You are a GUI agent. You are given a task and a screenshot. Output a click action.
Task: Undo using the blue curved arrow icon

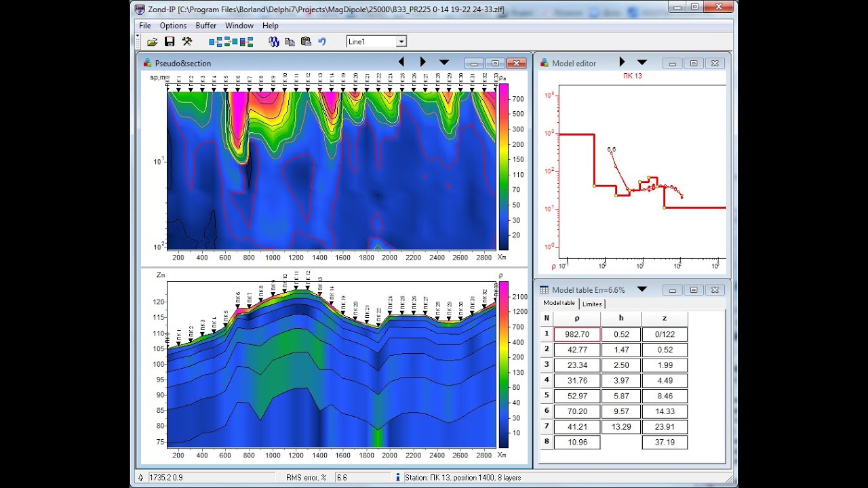coord(322,41)
